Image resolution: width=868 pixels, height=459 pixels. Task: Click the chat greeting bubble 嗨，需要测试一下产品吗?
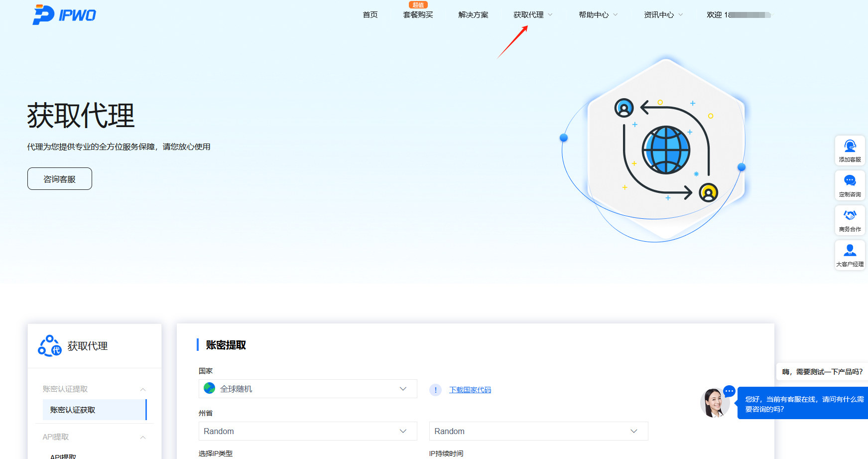(822, 371)
